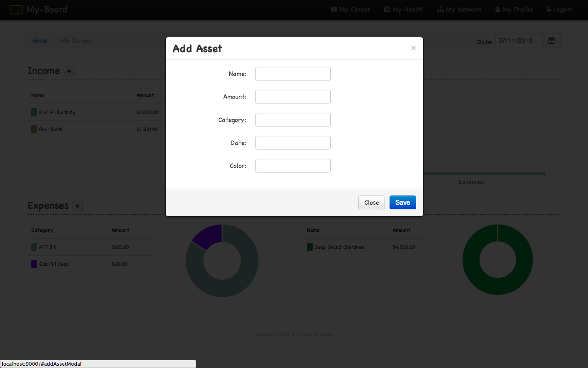Click the My-Board logo icon
588x368 pixels.
[16, 9]
